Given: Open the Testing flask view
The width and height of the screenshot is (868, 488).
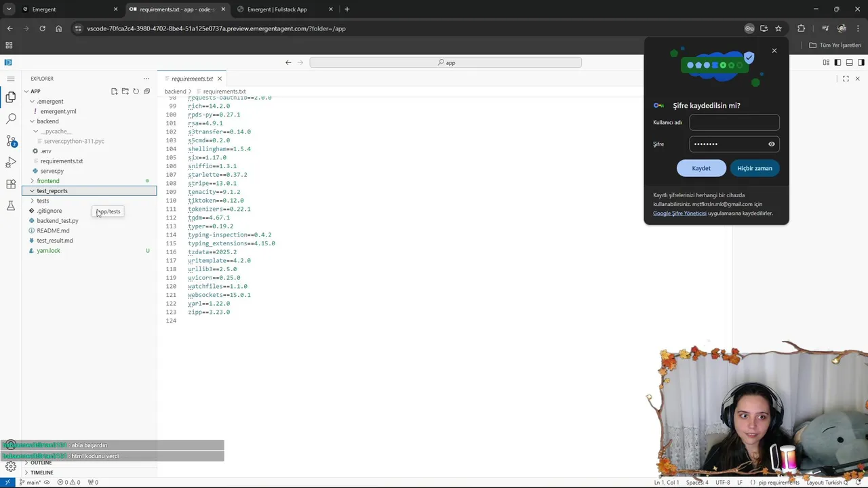Looking at the screenshot, I should (x=11, y=206).
